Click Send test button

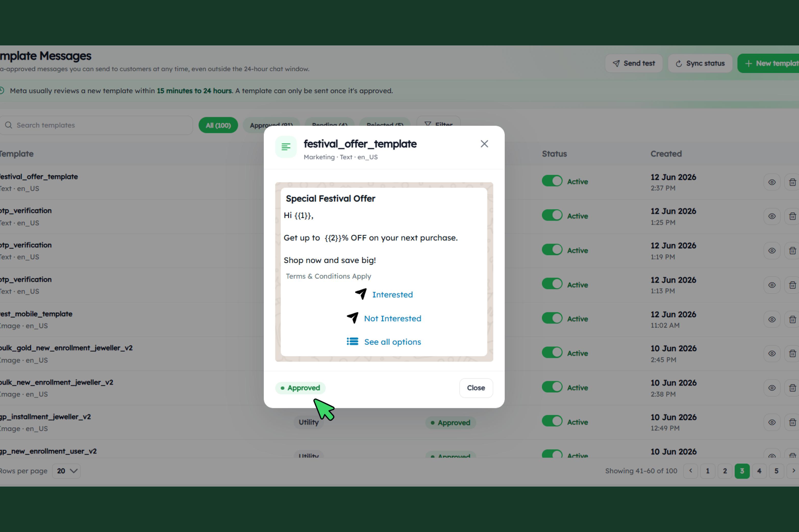pos(633,64)
